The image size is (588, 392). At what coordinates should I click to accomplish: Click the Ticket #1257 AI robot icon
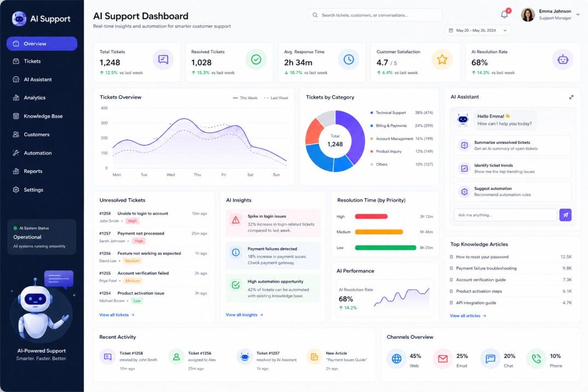245,357
